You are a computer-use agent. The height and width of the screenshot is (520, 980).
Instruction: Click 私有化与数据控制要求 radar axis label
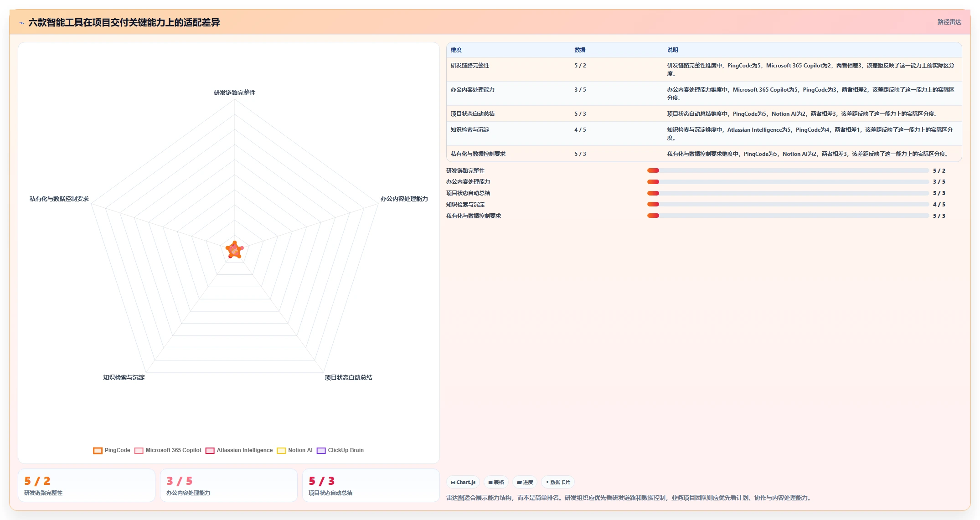click(x=59, y=199)
